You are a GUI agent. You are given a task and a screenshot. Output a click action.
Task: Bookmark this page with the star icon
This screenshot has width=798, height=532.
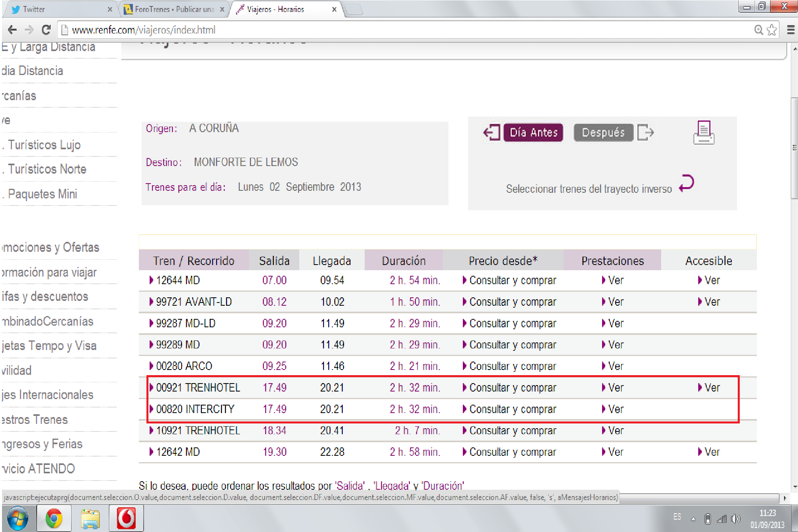point(772,30)
